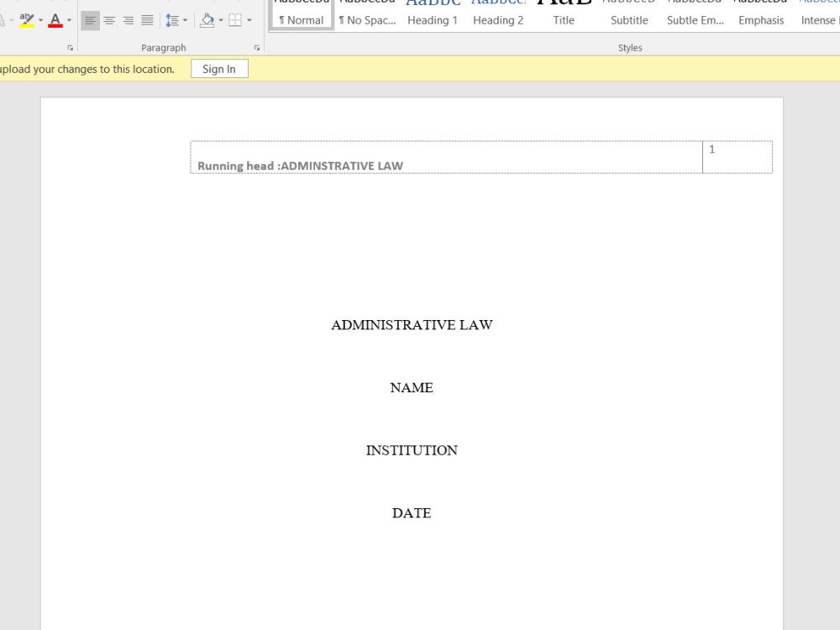The width and height of the screenshot is (840, 630).
Task: Open the borders dropdown menu
Action: coord(249,19)
